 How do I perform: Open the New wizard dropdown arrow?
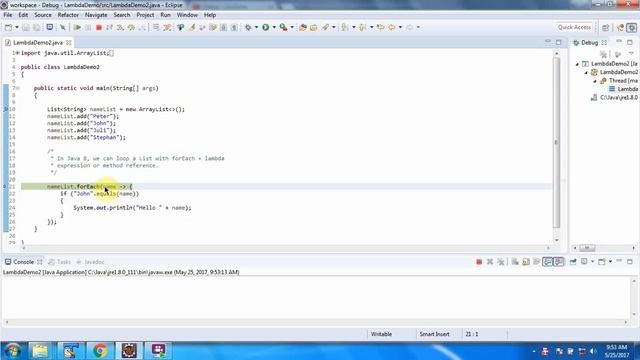coord(17,27)
